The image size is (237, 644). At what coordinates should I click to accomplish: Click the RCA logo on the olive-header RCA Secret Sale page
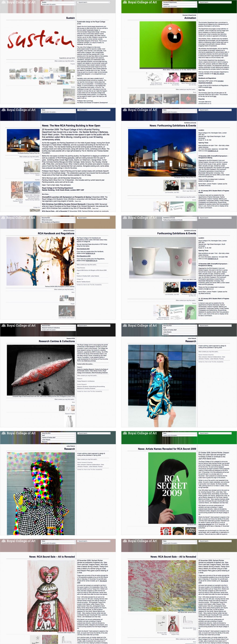click(x=140, y=541)
